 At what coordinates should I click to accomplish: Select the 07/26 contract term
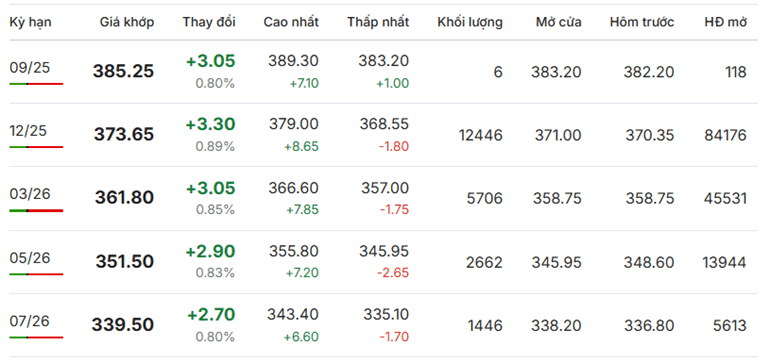pos(30,321)
